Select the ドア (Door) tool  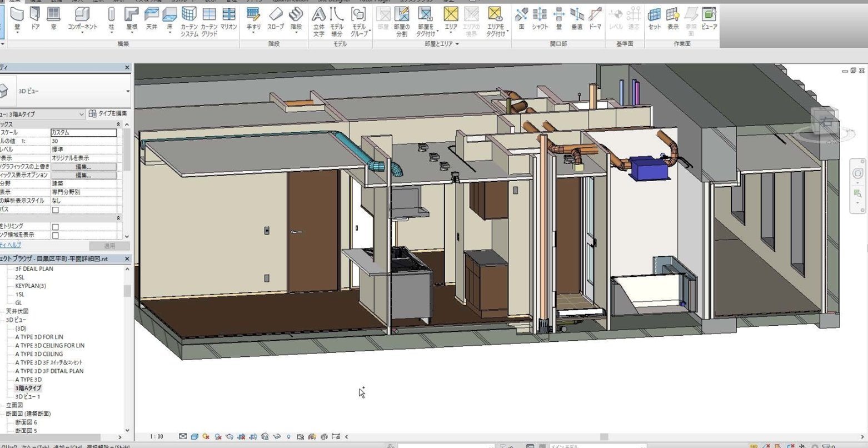pyautogui.click(x=35, y=19)
